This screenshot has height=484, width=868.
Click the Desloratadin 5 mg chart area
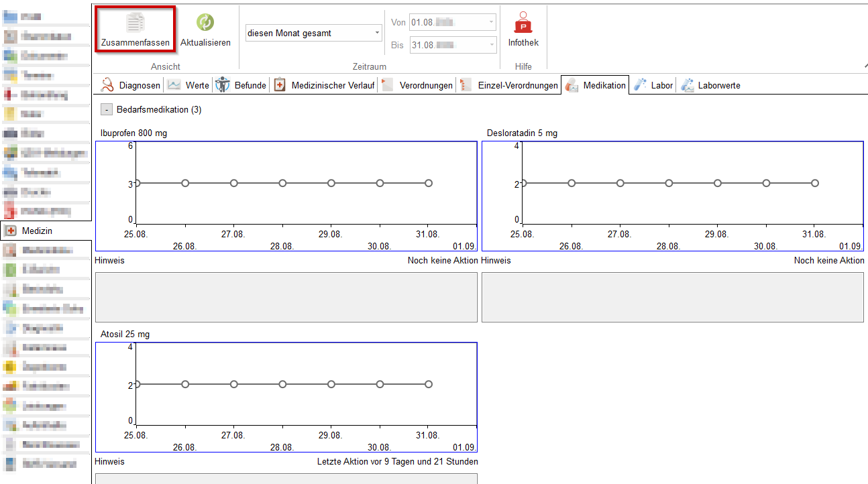point(672,196)
